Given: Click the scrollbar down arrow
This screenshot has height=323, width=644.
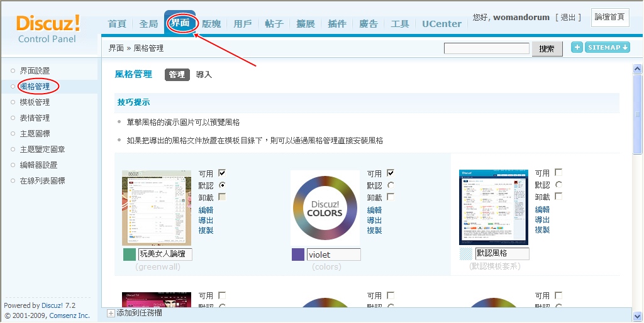Looking at the screenshot, I should click(638, 317).
